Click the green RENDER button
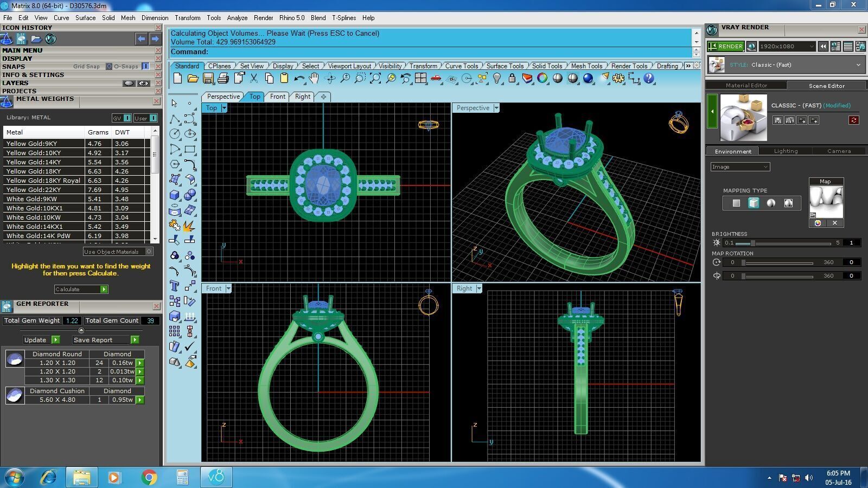The width and height of the screenshot is (868, 488). tap(726, 46)
